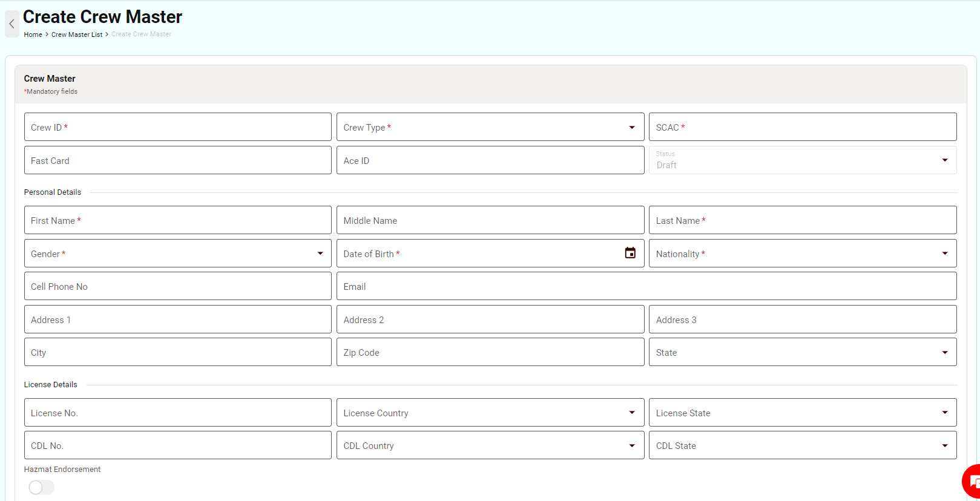Viewport: 980px width, 501px height.
Task: Expand the Status dropdown showing Draft
Action: click(x=803, y=160)
